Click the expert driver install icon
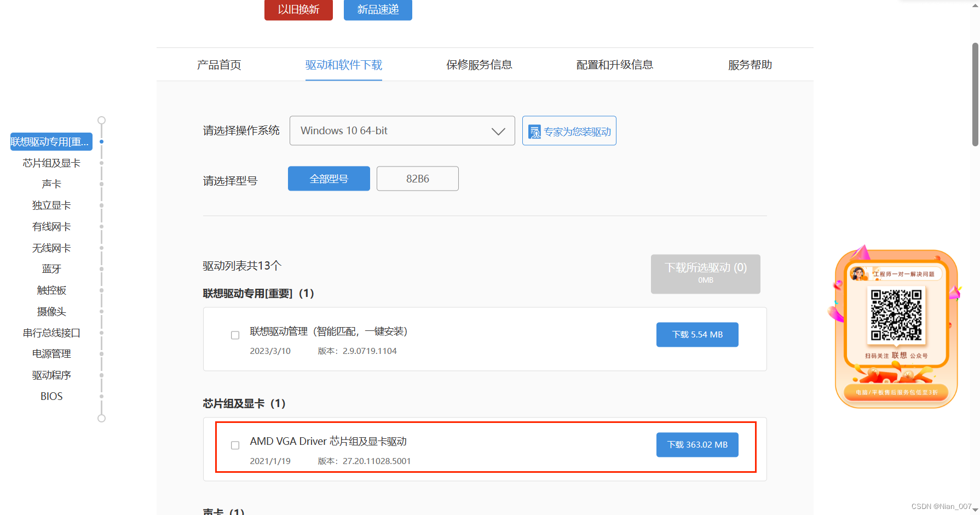980x515 pixels. [534, 132]
